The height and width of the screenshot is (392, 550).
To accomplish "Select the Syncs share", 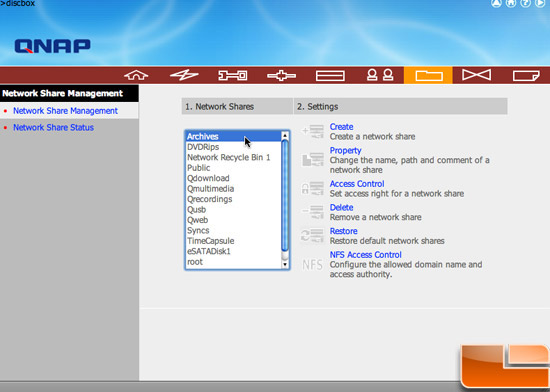I will (234, 230).
